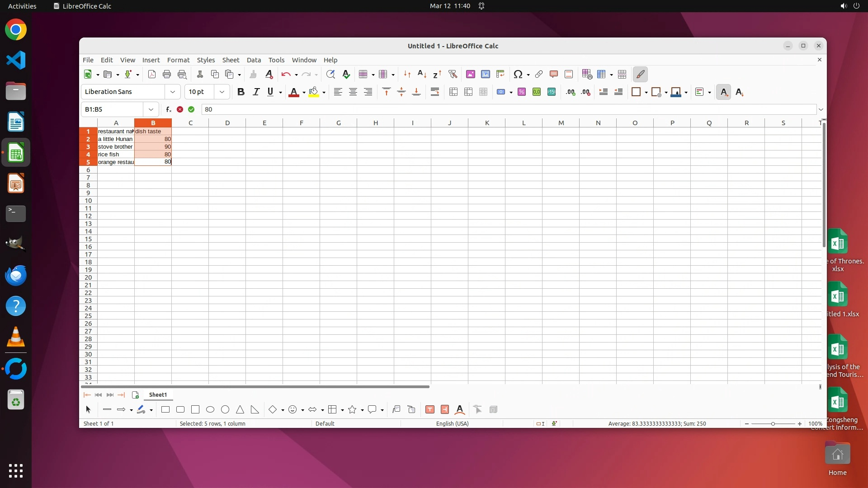
Task: Select the Sheet1 tab
Action: [x=158, y=395]
